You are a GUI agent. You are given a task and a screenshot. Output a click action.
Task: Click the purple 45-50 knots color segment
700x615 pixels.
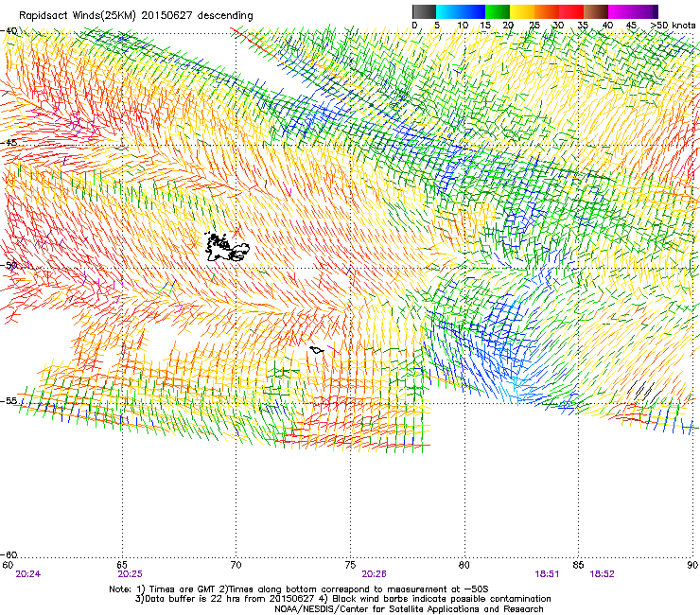tap(645, 11)
